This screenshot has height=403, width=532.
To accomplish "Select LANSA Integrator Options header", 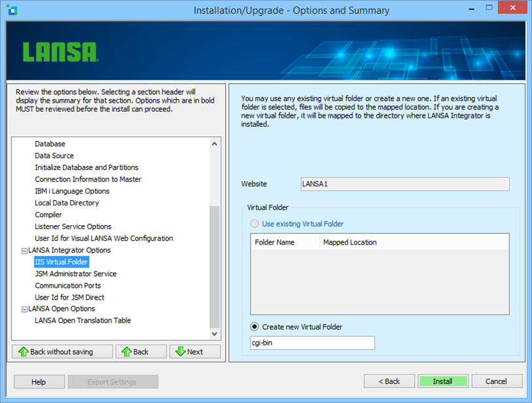I will pyautogui.click(x=69, y=251).
